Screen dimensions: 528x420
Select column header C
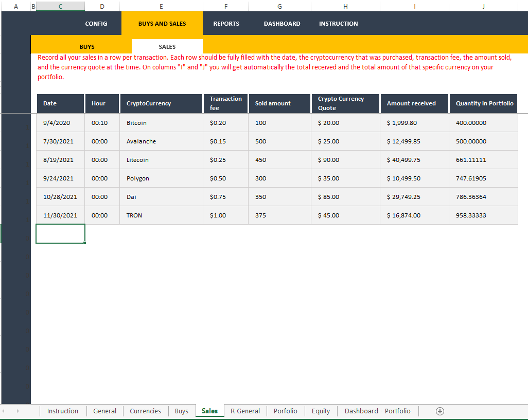pyautogui.click(x=60, y=6)
